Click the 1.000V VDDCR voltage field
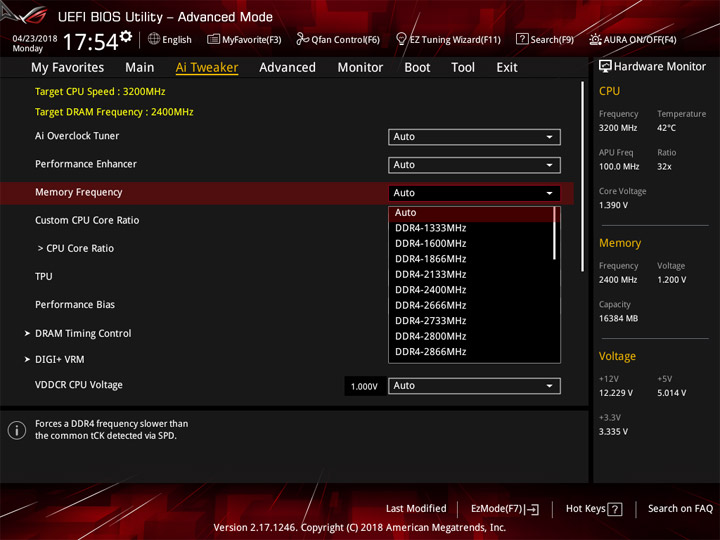Screen dimensions: 720x540 [364, 387]
